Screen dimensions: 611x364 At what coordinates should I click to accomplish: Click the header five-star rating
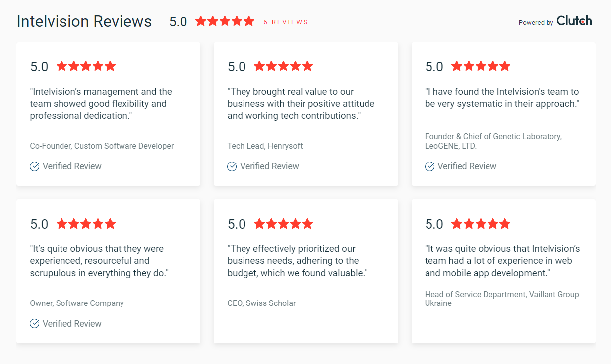click(x=225, y=21)
